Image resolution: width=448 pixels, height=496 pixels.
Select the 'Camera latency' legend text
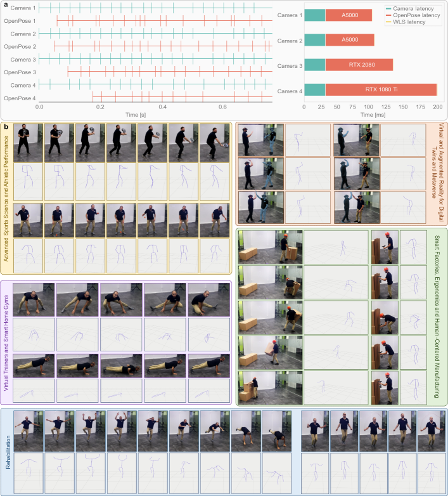point(413,9)
